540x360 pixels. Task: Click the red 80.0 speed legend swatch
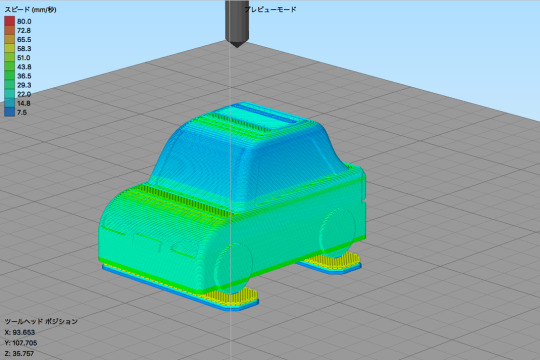(x=10, y=21)
